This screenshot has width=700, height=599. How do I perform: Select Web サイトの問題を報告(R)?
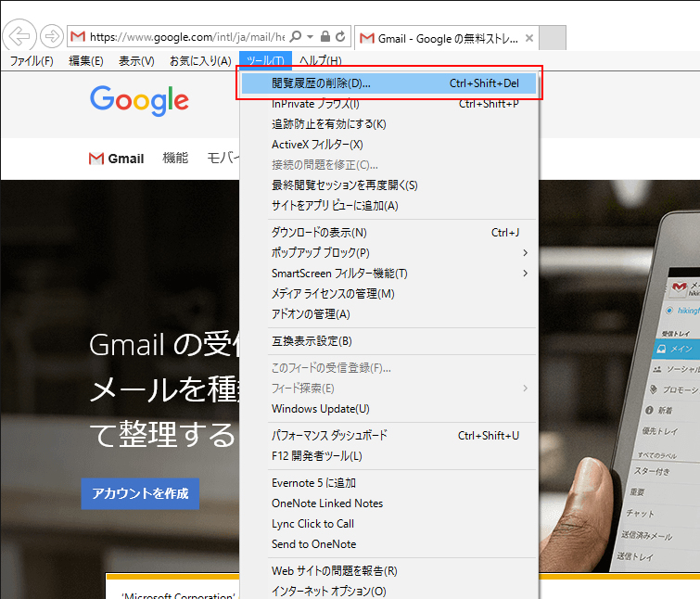(x=388, y=571)
